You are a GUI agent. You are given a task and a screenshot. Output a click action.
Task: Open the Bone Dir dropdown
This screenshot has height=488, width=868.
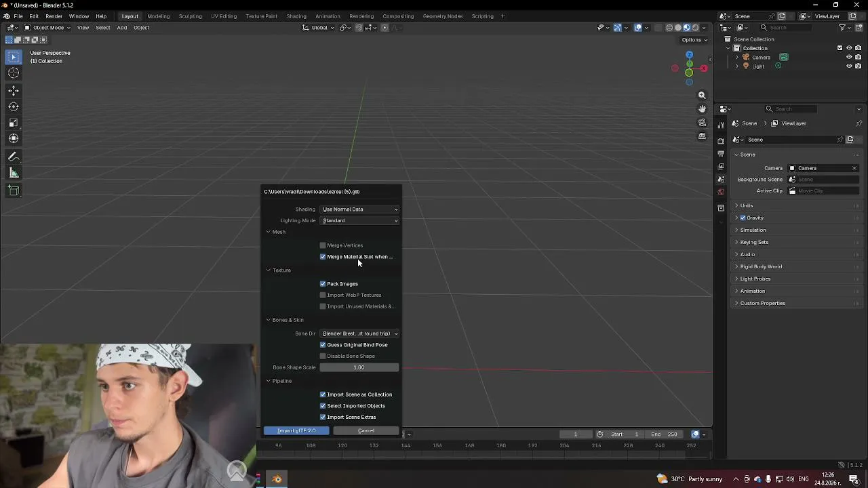point(359,333)
